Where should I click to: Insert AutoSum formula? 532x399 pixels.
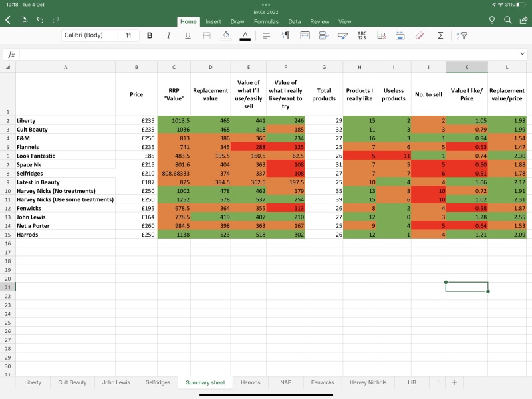point(440,35)
